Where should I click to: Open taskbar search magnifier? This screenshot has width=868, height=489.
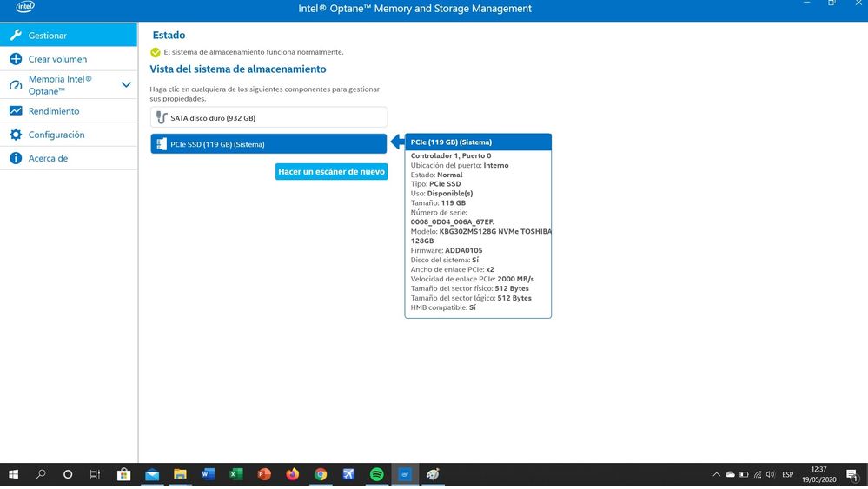(41, 474)
